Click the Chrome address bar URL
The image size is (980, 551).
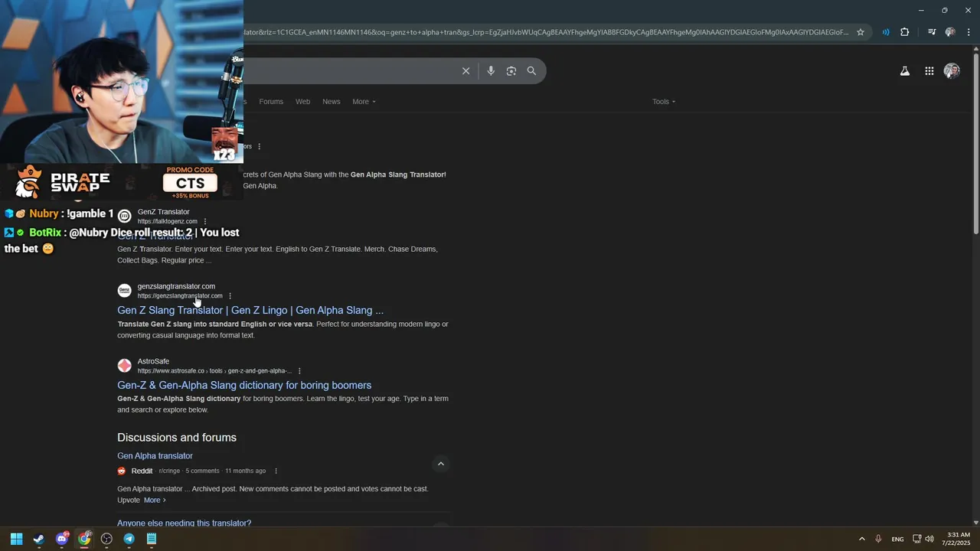click(546, 32)
